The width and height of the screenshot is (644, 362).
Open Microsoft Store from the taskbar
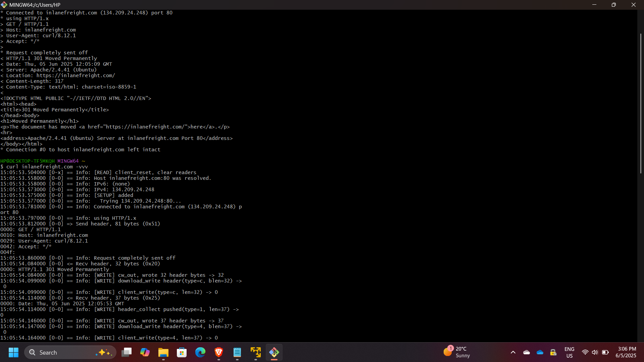[182, 353]
